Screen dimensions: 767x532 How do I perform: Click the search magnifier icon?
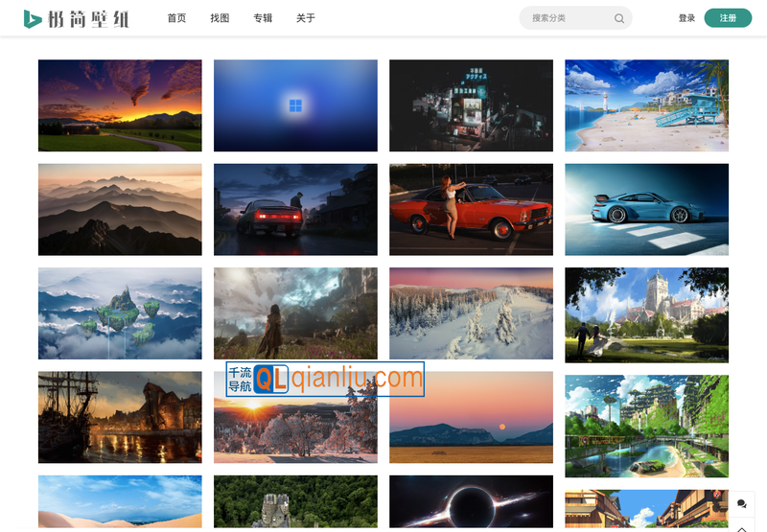tap(619, 18)
